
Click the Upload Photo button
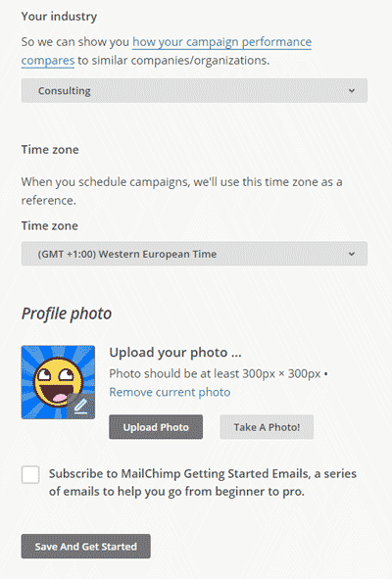point(156,427)
